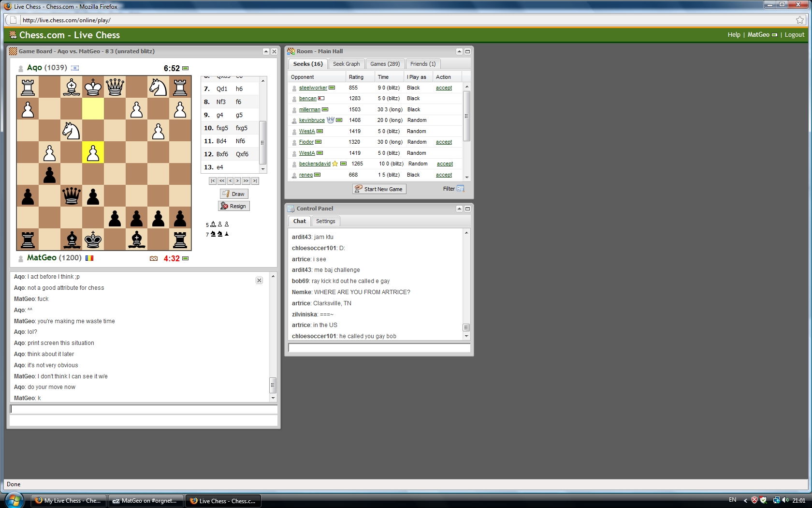Screen dimensions: 812x508
Task: Click the seeks list scrollbar thumb
Action: 466,116
